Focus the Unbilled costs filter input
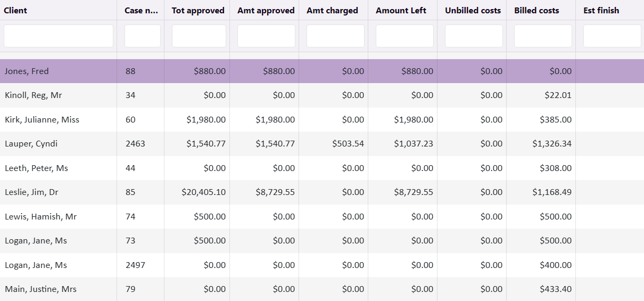 click(474, 36)
